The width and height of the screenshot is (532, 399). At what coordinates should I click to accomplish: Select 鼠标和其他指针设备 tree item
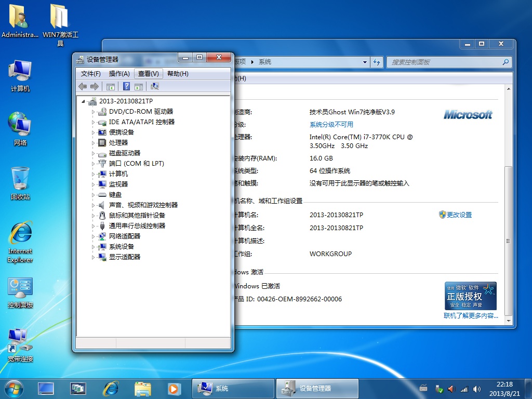tap(137, 216)
